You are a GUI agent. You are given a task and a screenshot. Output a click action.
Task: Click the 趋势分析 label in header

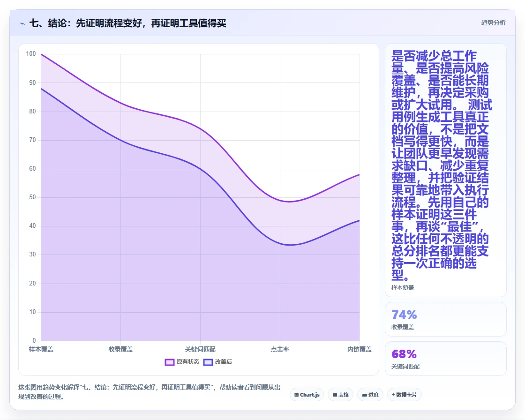(493, 23)
